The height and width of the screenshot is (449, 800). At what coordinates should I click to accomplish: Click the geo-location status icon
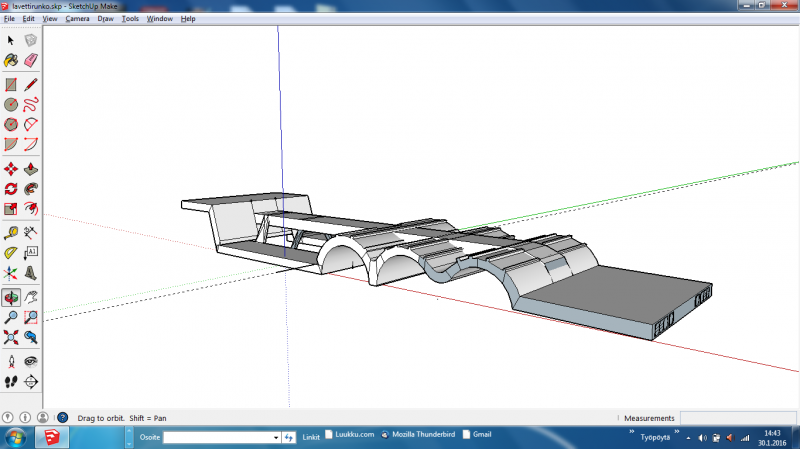point(7,417)
